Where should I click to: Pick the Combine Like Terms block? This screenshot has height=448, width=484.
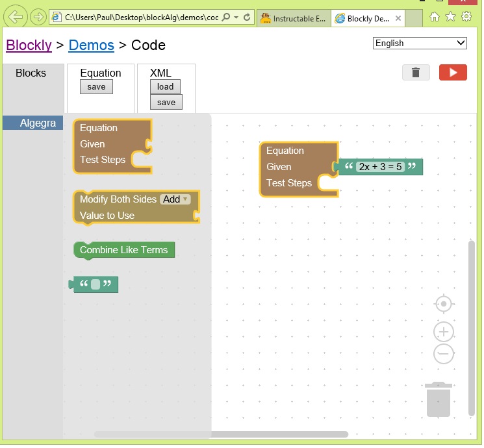(124, 251)
